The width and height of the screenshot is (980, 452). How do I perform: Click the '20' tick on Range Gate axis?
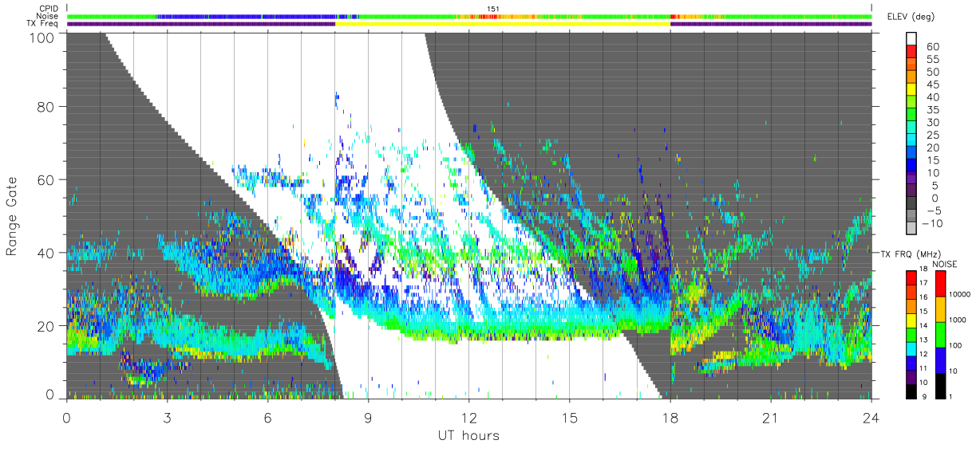coord(47,326)
